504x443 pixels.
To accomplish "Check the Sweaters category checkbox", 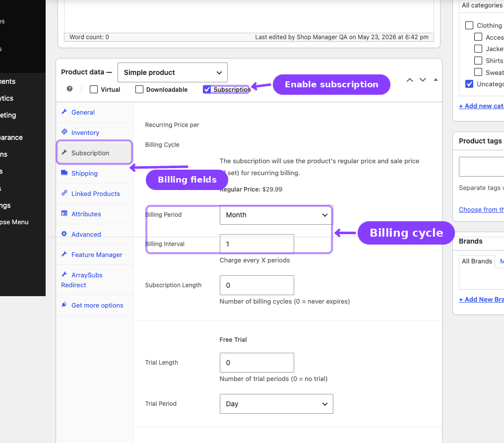I will [x=478, y=72].
